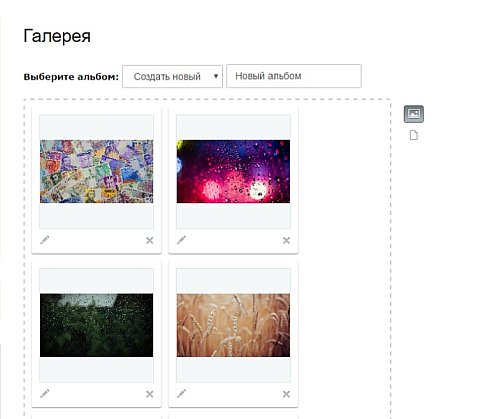Click the 'Галерея' page heading
The image size is (490, 419).
(x=57, y=36)
